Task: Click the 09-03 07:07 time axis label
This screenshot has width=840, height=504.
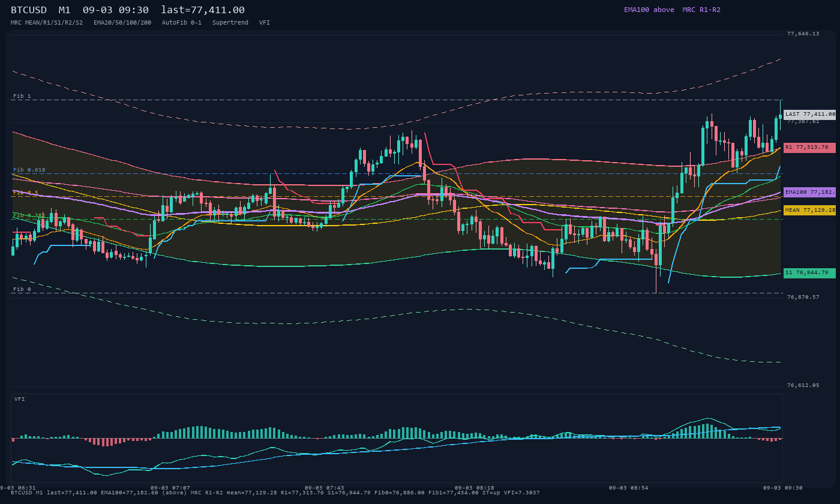Action: [x=170, y=488]
